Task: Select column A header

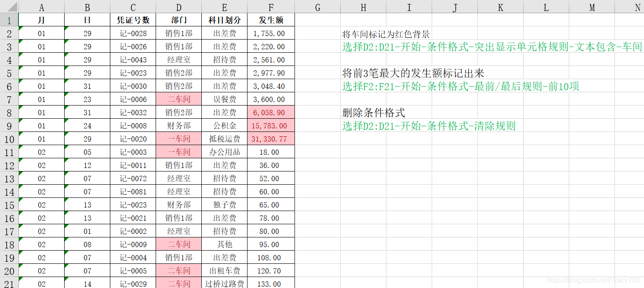Action: tap(41, 7)
